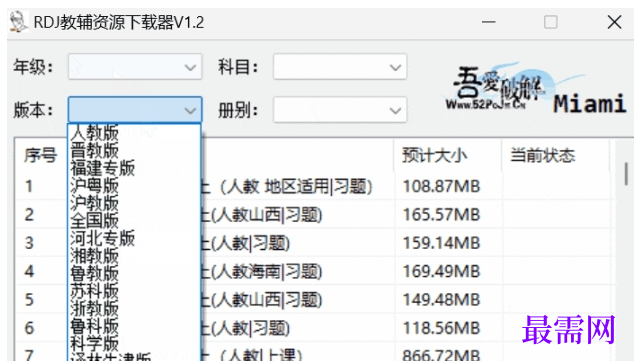Close the RDJ downloader window

614,22
